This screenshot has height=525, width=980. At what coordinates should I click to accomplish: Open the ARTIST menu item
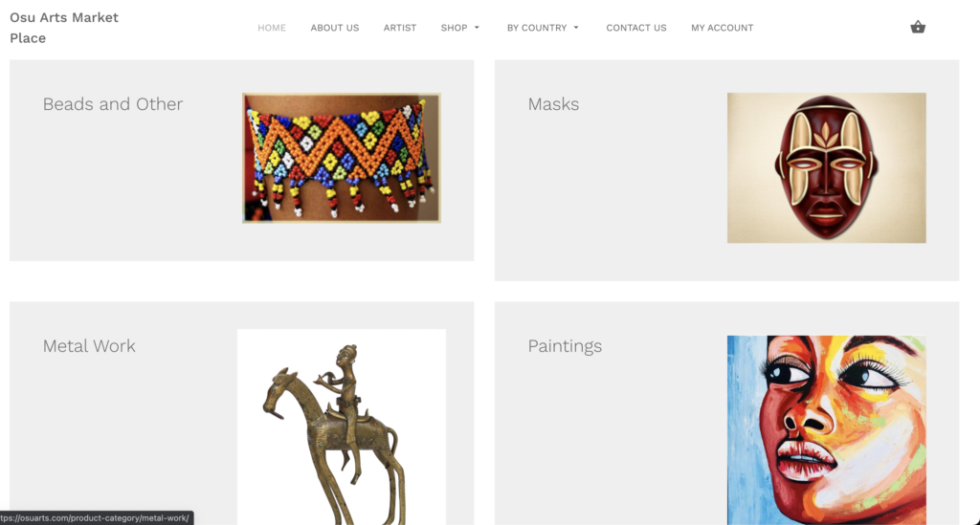pyautogui.click(x=400, y=28)
